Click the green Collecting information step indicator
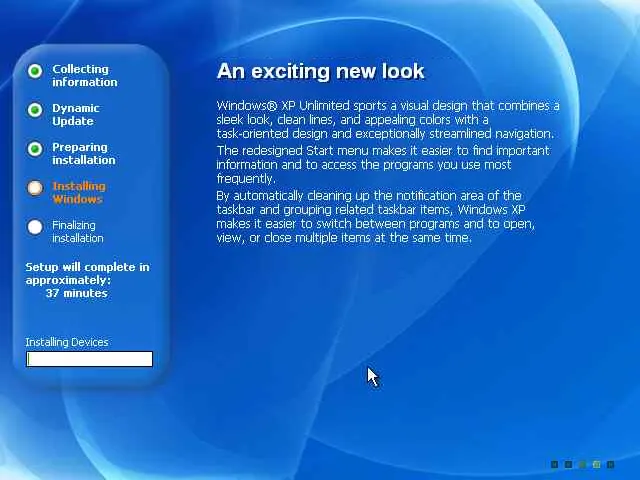The width and height of the screenshot is (640, 480). click(35, 71)
